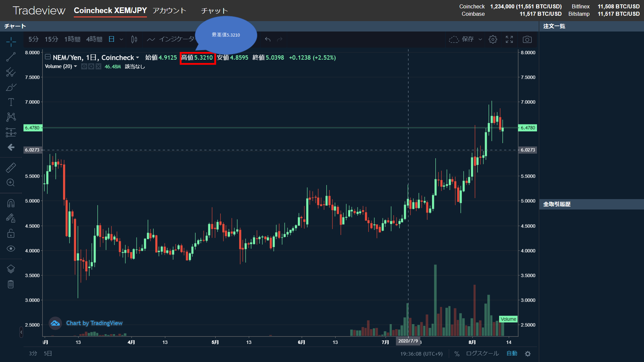This screenshot has width=644, height=362.
Task: Open the Chart by TradingView link
Action: [x=94, y=323]
